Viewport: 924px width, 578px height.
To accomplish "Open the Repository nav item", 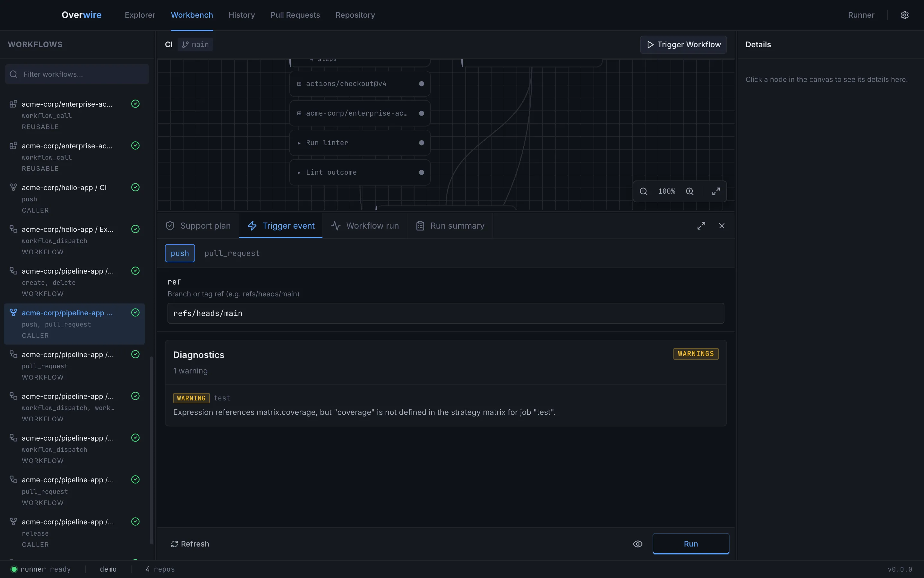I will [355, 15].
